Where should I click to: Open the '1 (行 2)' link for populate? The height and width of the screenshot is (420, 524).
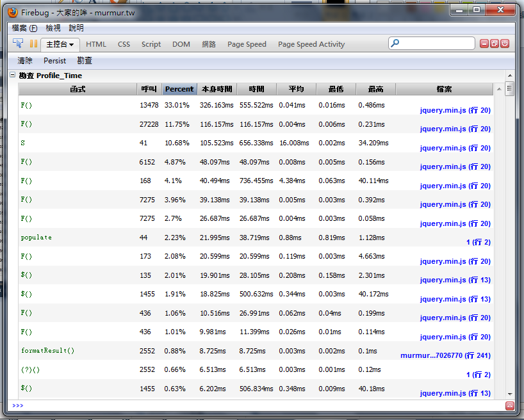click(479, 242)
